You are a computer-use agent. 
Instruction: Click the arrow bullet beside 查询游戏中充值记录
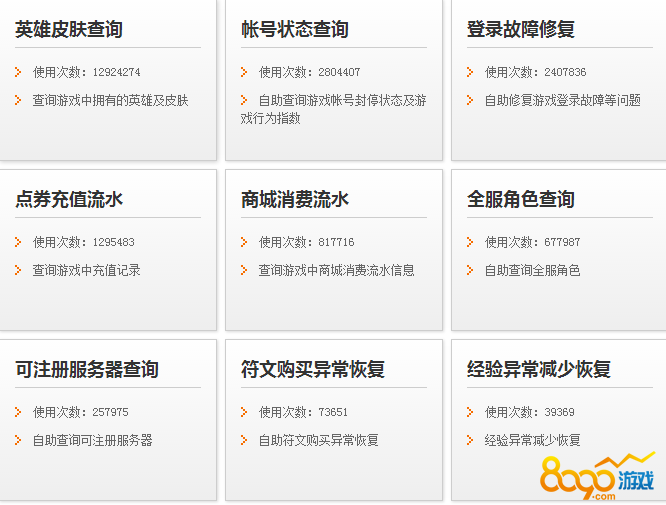(x=18, y=270)
